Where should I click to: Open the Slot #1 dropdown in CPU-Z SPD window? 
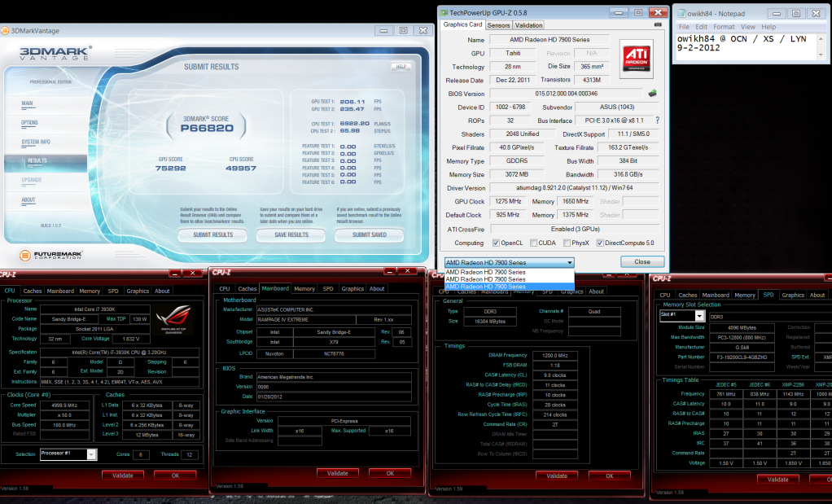pyautogui.click(x=699, y=316)
